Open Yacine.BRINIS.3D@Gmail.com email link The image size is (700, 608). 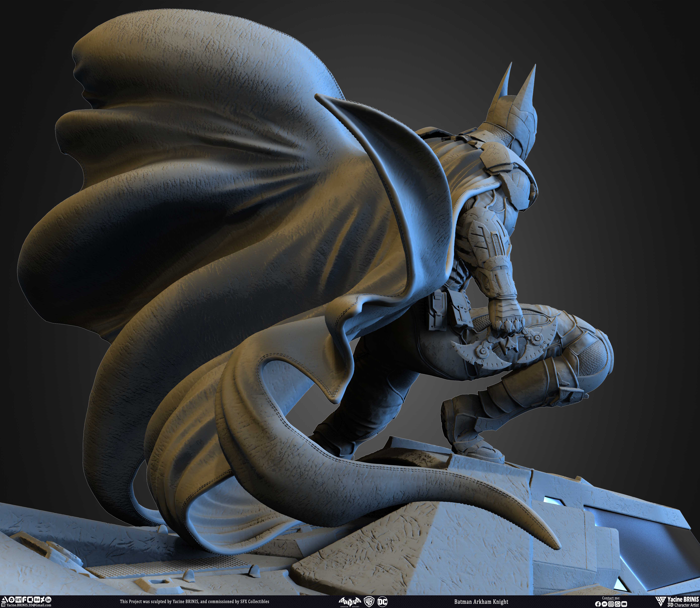[x=29, y=605]
